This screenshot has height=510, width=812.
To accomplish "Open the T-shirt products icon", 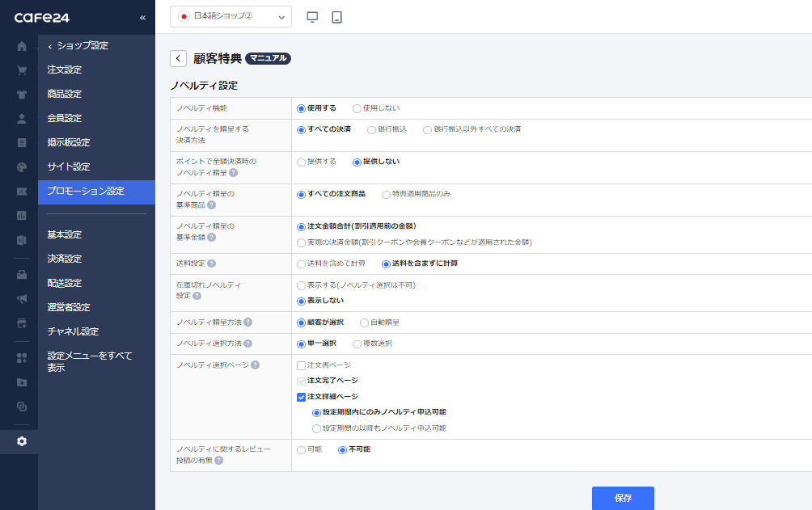I will click(x=22, y=95).
